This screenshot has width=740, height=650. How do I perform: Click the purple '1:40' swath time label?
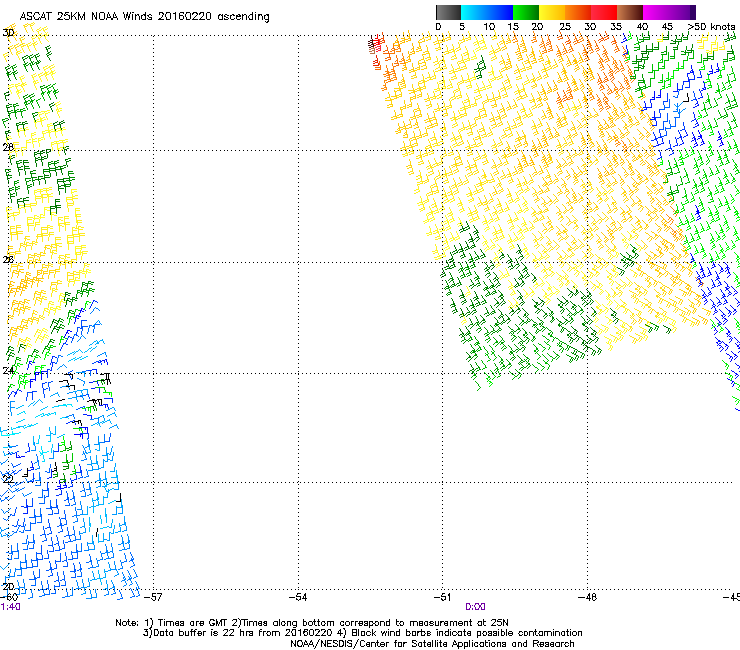tap(10, 607)
